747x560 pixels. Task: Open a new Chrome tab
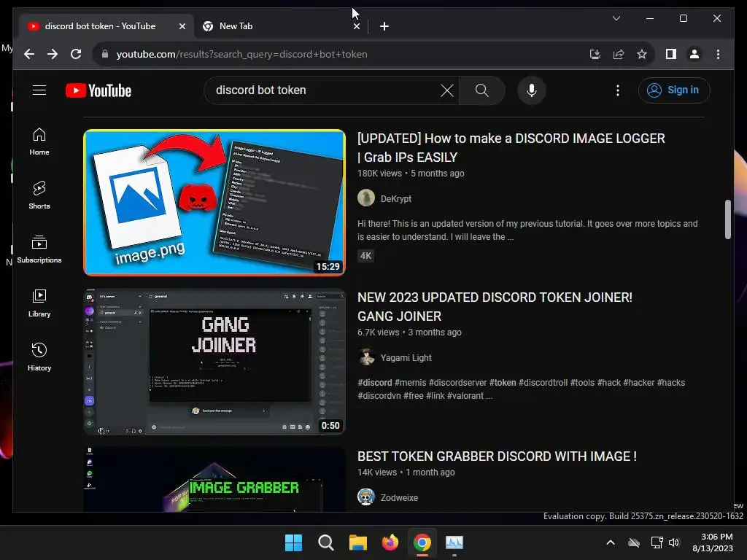point(384,26)
